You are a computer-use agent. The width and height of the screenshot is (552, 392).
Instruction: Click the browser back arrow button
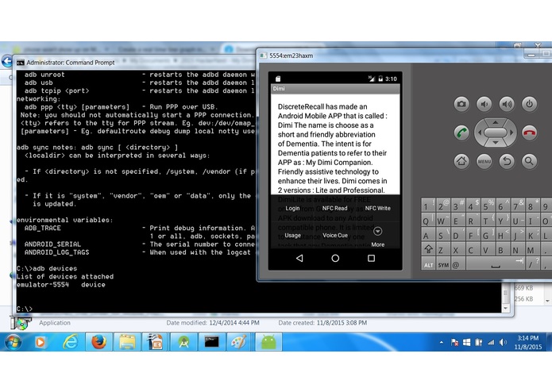pyautogui.click(x=6, y=61)
